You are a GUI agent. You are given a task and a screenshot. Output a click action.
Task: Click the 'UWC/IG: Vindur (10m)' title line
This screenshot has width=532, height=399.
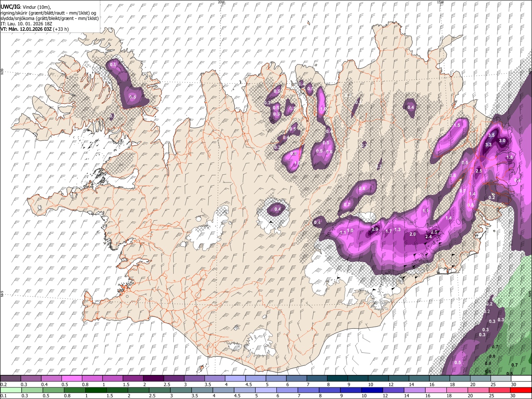tap(25, 7)
